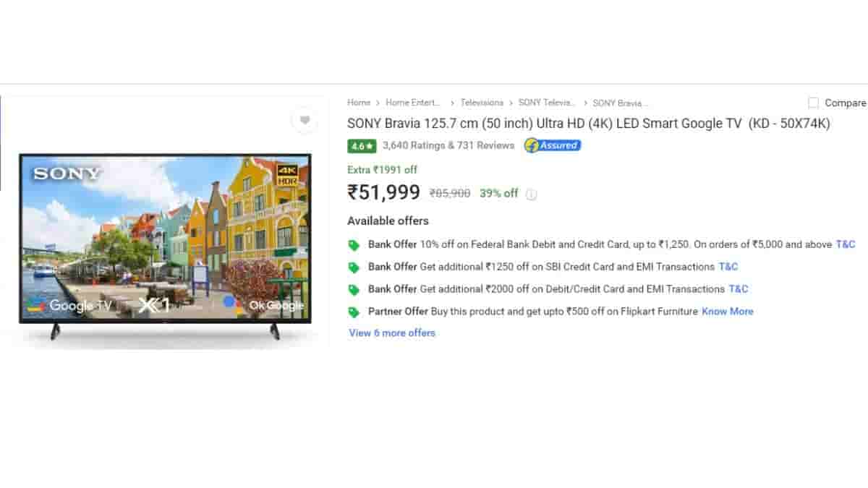868x488 pixels.
Task: Open the Home breadcrumb
Action: point(359,103)
